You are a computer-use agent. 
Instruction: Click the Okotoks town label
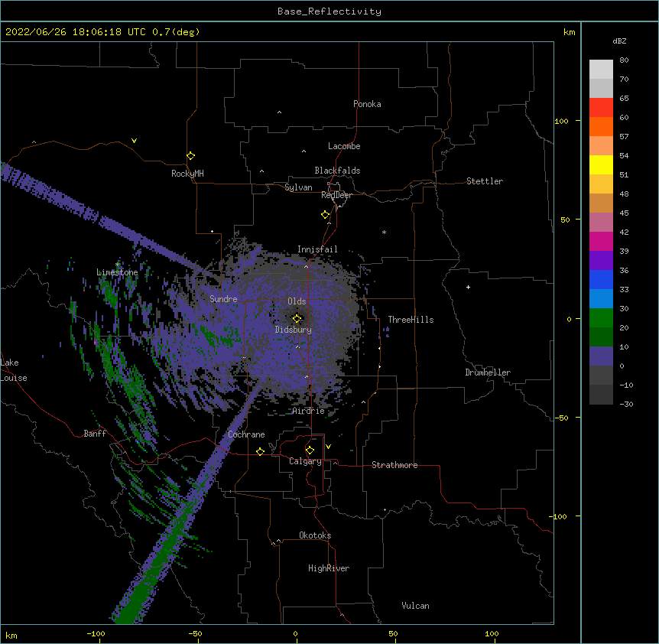(x=315, y=535)
